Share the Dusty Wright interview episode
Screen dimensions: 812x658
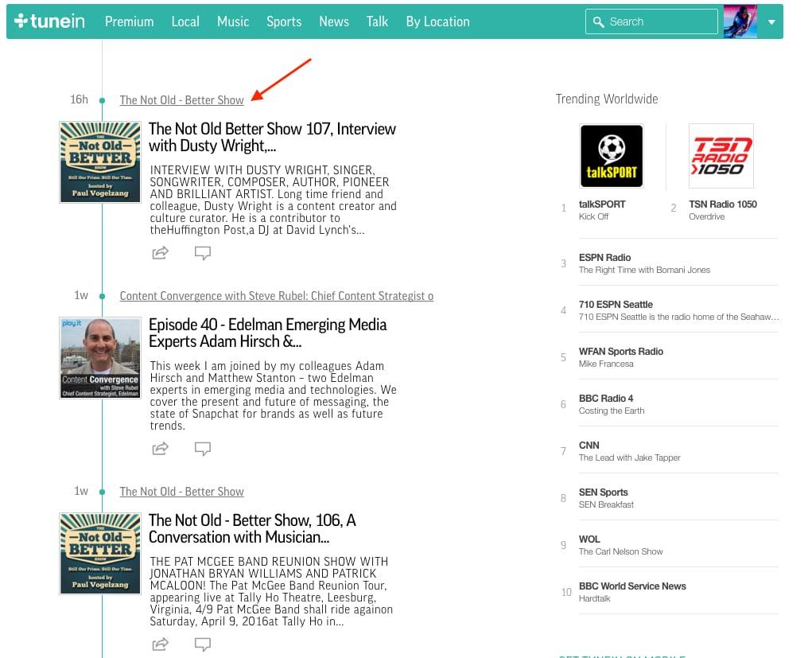[x=160, y=253]
